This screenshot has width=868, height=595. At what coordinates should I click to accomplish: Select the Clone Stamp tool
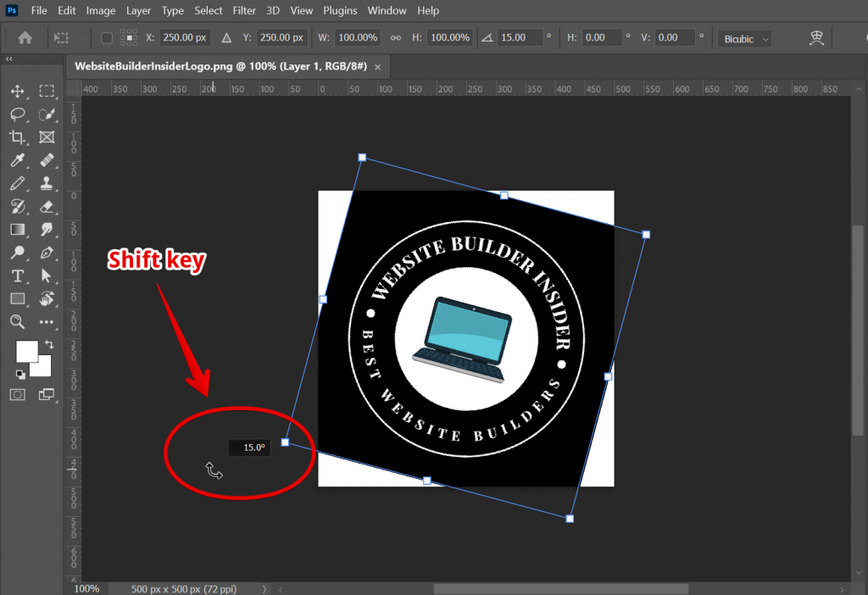click(x=47, y=183)
